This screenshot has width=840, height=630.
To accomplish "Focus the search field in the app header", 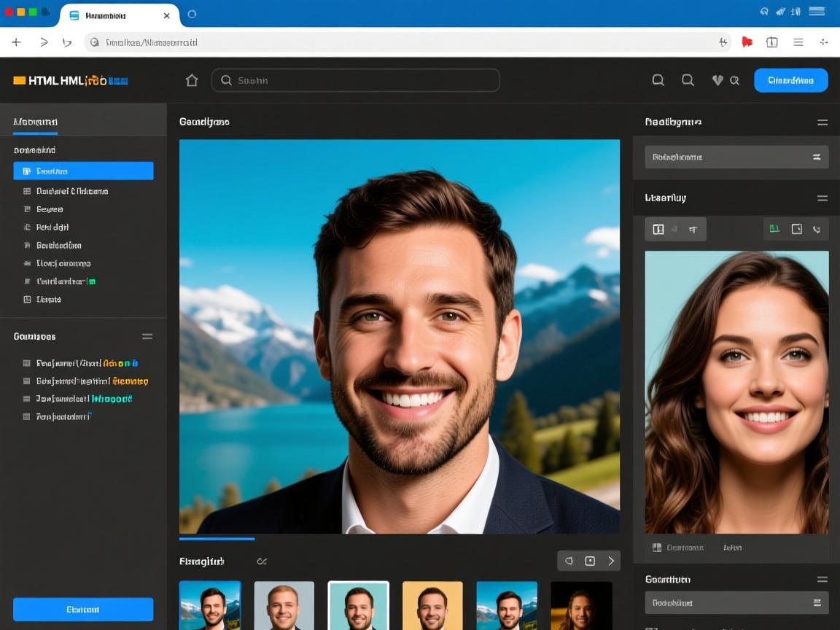I will [356, 80].
